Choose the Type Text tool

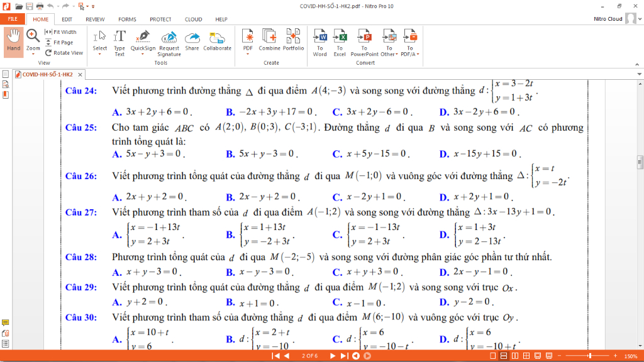[119, 43]
